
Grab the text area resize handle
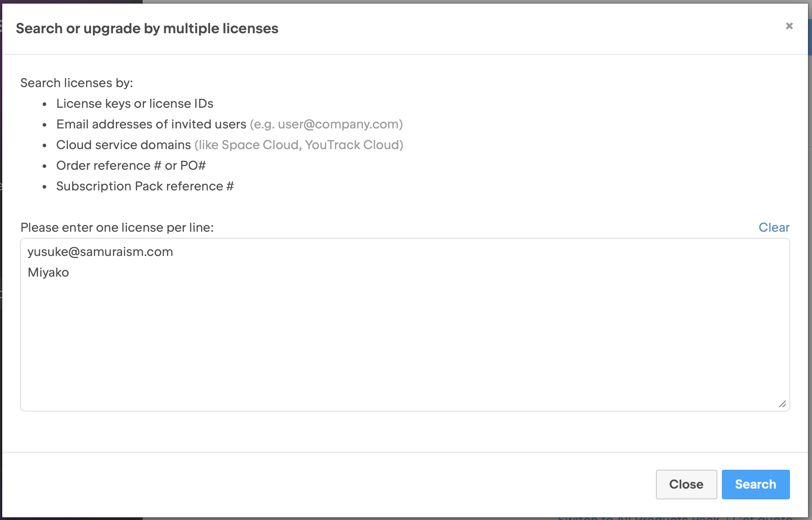(x=782, y=404)
